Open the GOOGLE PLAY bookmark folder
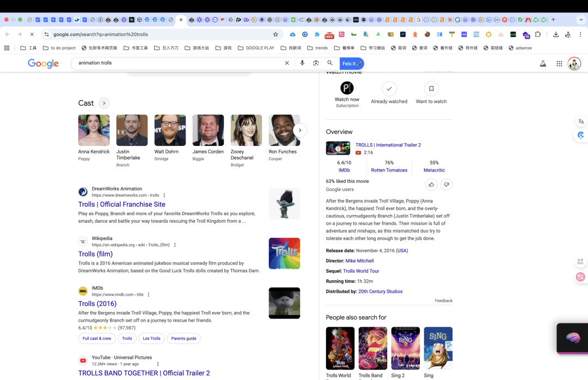 pyautogui.click(x=256, y=48)
